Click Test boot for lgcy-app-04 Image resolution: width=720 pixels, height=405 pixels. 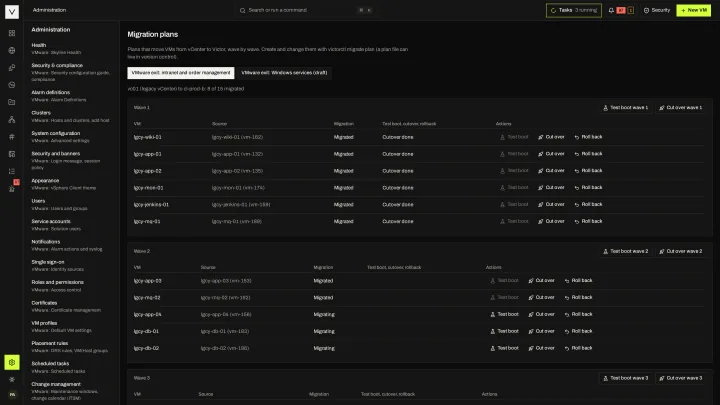[504, 314]
